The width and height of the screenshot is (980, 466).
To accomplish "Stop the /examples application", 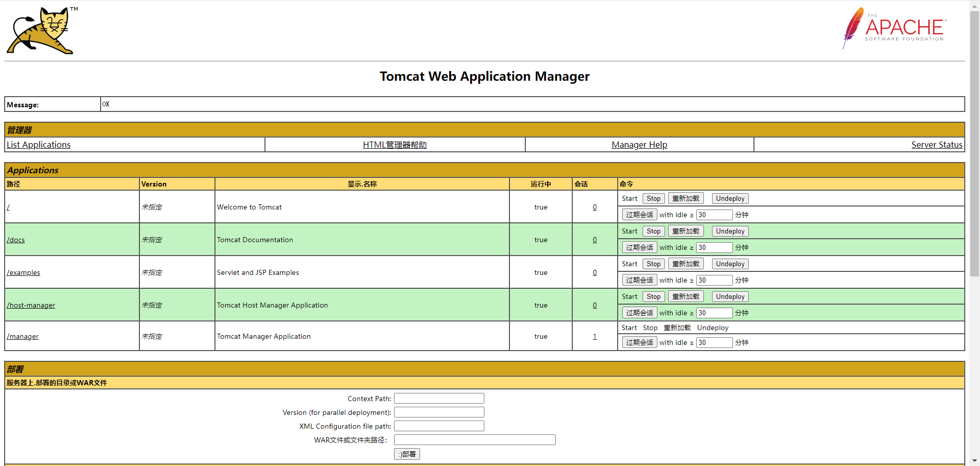I will (x=653, y=264).
